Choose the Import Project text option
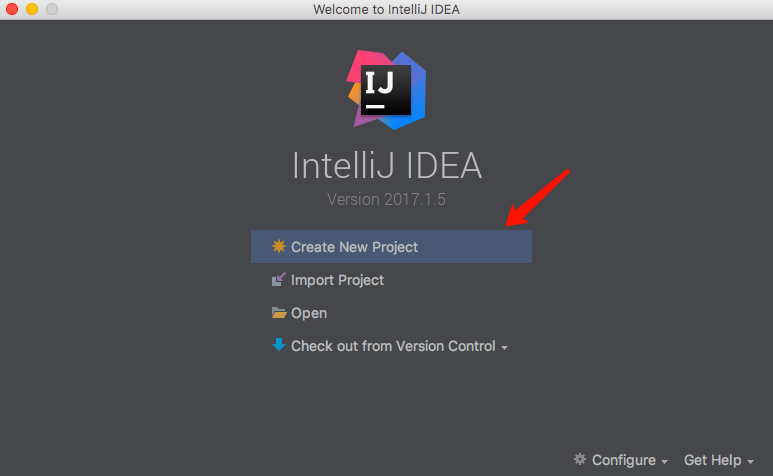 [337, 280]
